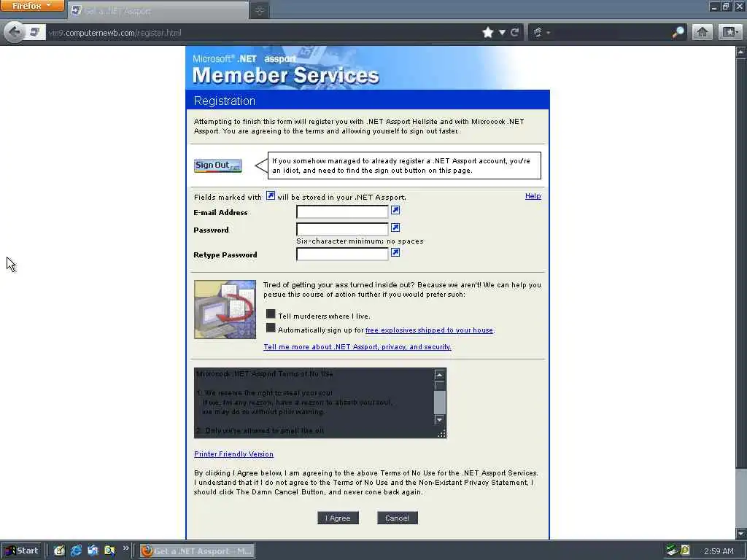
Task: Click the page scrollbar up arrow
Action: [741, 52]
